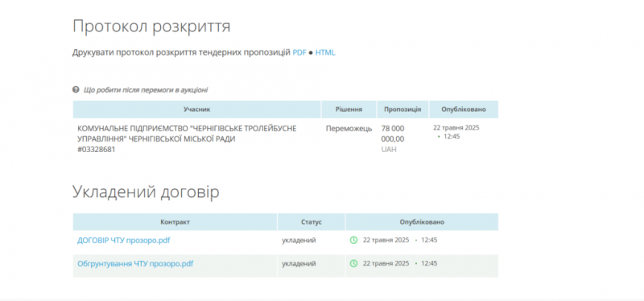Click the Переможець decision cell
This screenshot has height=301, width=644.
click(x=349, y=129)
